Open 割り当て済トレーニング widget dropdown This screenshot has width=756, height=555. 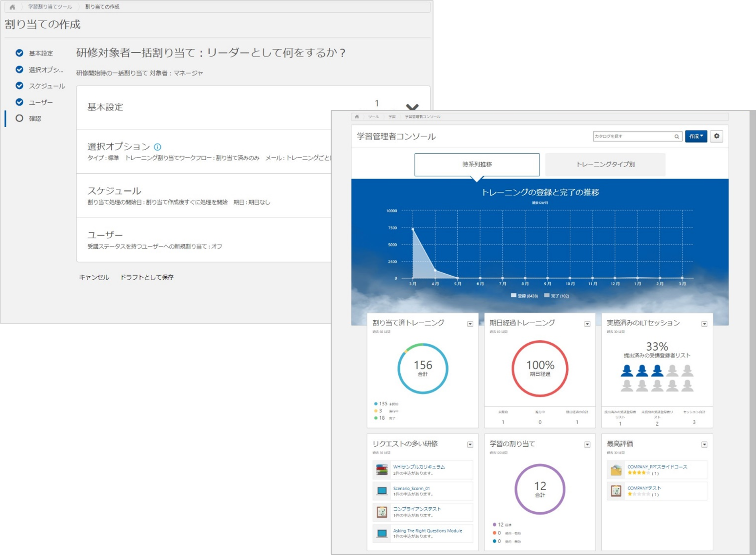470,324
